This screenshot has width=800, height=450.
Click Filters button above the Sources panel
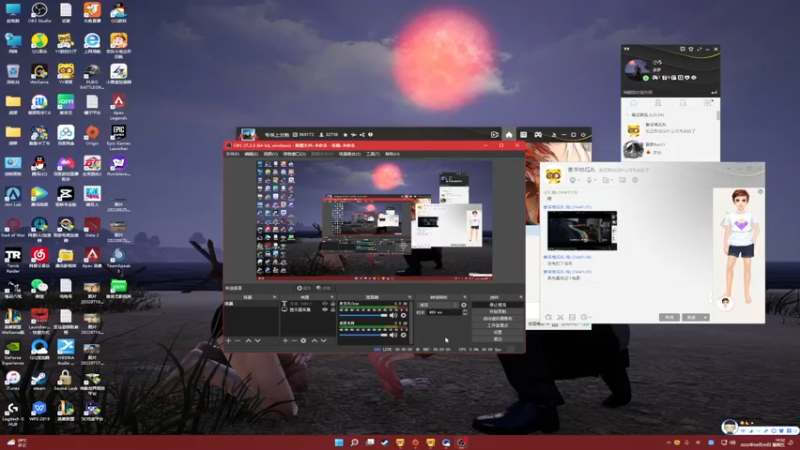tap(323, 288)
